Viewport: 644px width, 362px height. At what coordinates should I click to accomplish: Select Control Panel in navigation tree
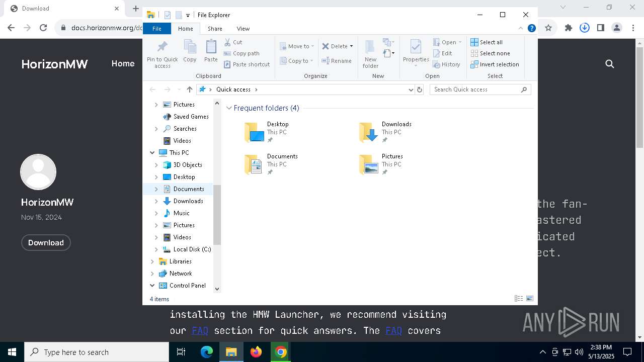click(x=187, y=286)
